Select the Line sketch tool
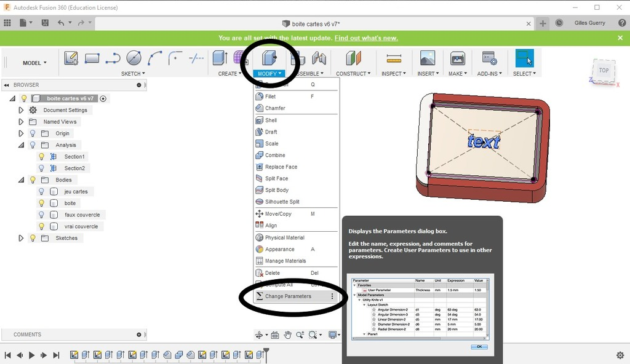Viewport: 630px width, 364px height. (113, 58)
